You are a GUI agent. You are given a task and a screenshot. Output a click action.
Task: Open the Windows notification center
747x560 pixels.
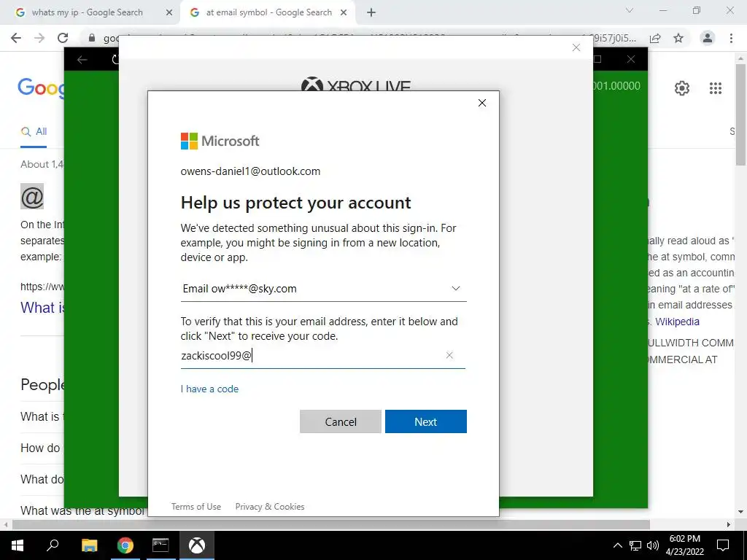click(x=723, y=545)
